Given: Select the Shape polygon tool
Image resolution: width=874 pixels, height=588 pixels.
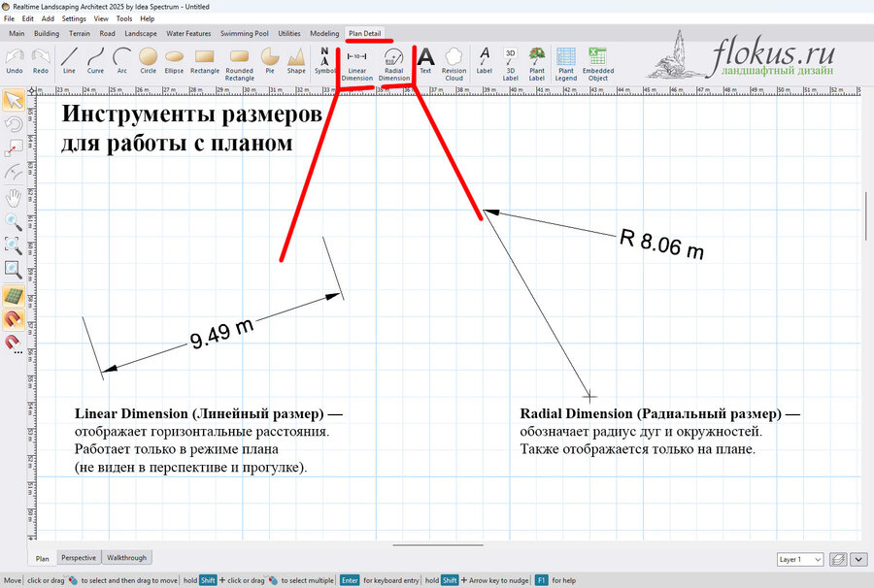Looking at the screenshot, I should [296, 61].
